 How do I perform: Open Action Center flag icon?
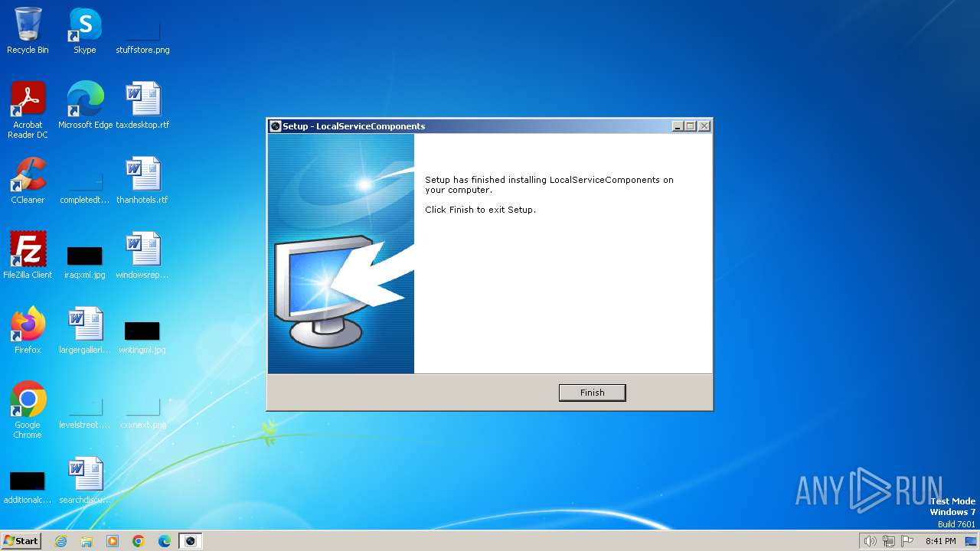907,541
